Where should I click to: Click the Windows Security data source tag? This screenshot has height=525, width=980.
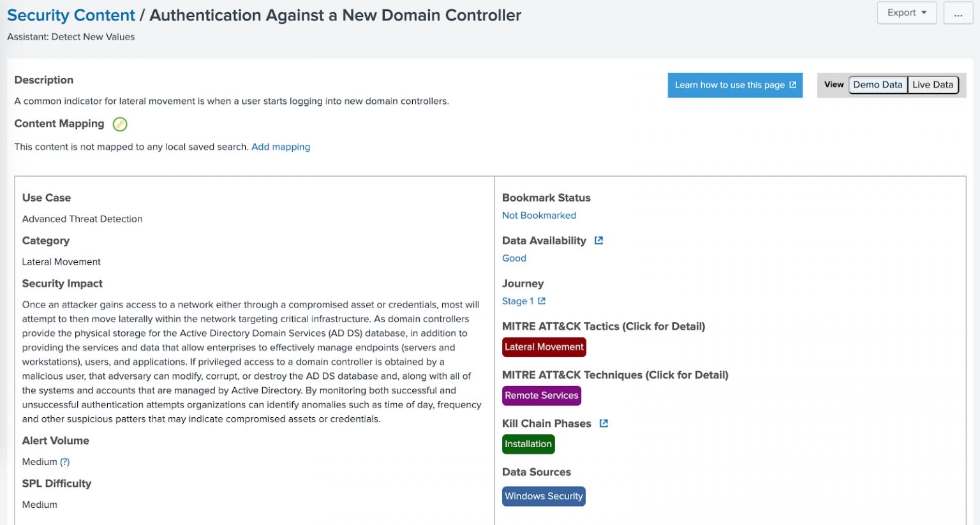point(544,496)
